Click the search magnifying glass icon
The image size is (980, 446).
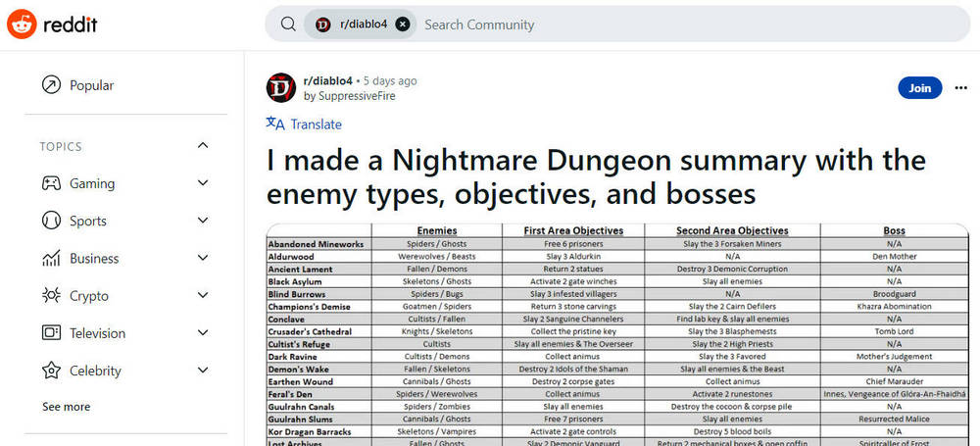(x=288, y=25)
